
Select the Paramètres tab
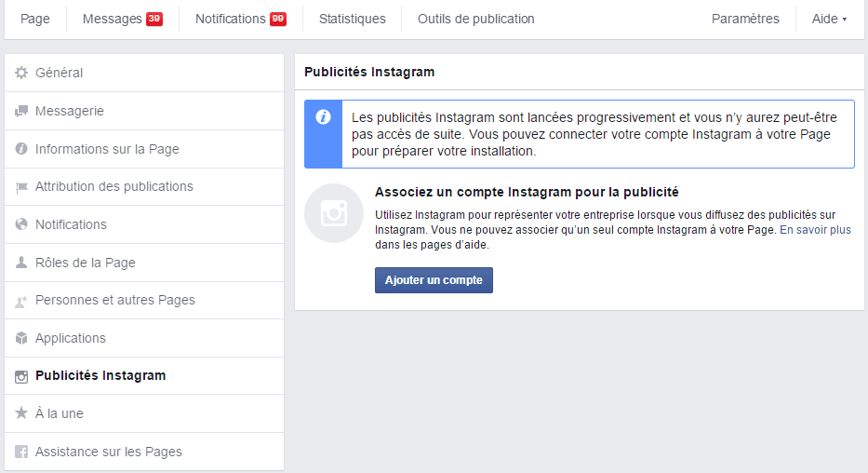pos(745,19)
